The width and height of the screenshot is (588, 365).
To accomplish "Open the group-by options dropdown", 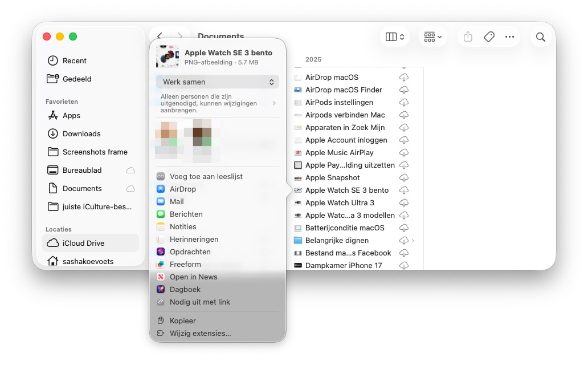I will pyautogui.click(x=432, y=37).
